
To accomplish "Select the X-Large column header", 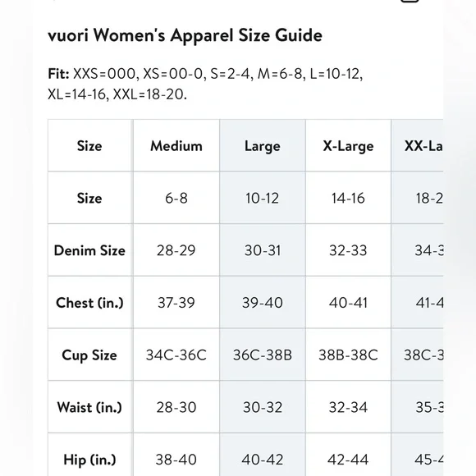I will coord(348,146).
